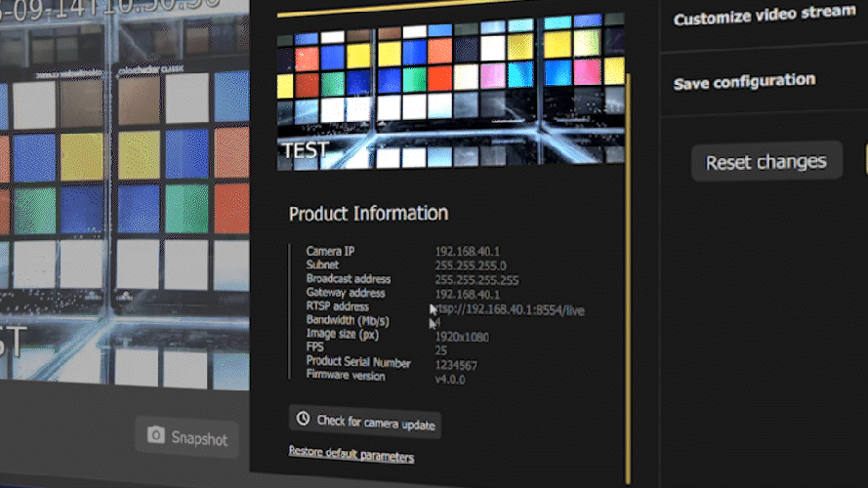Click the Reset changes button
Viewport: 868px width, 488px height.
[x=766, y=162]
